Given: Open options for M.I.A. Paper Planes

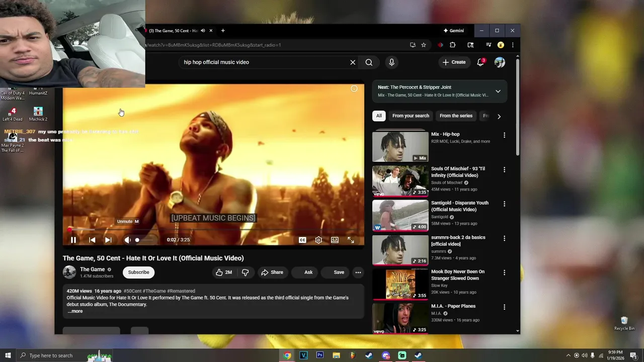Looking at the screenshot, I should pyautogui.click(x=504, y=307).
